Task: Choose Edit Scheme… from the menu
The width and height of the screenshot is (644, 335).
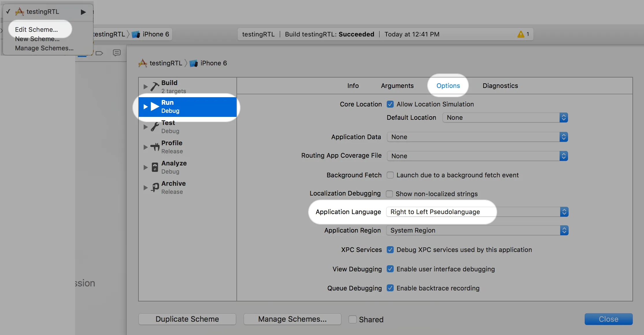Action: pyautogui.click(x=36, y=30)
